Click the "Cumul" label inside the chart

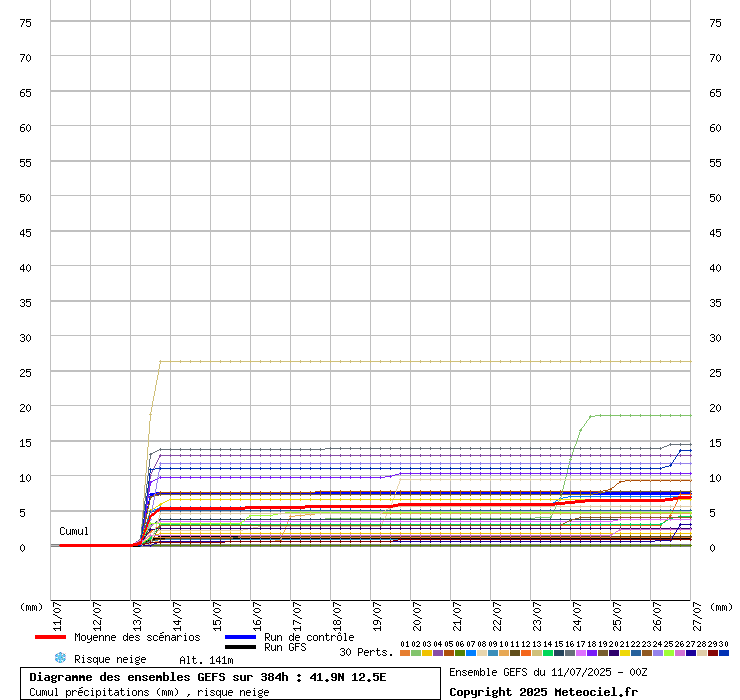tap(74, 531)
